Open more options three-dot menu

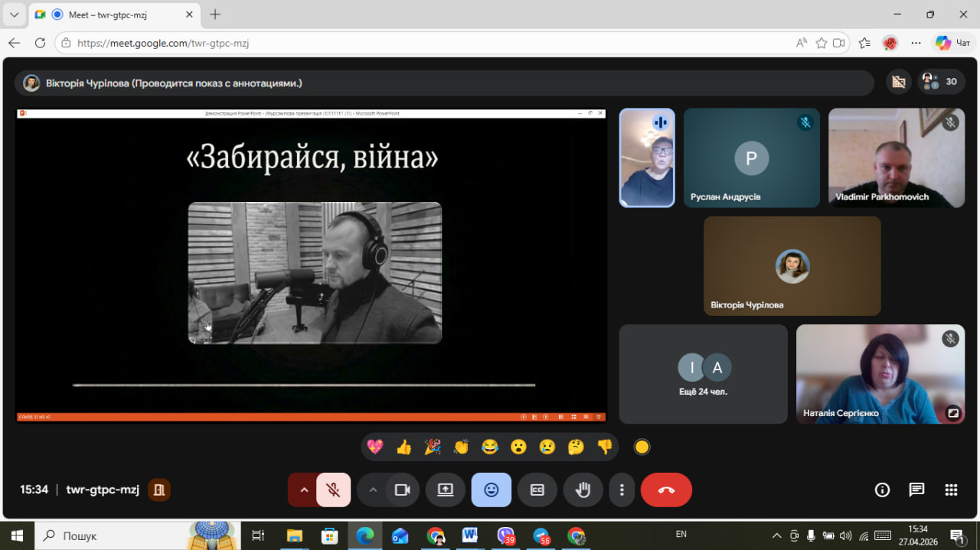click(622, 490)
